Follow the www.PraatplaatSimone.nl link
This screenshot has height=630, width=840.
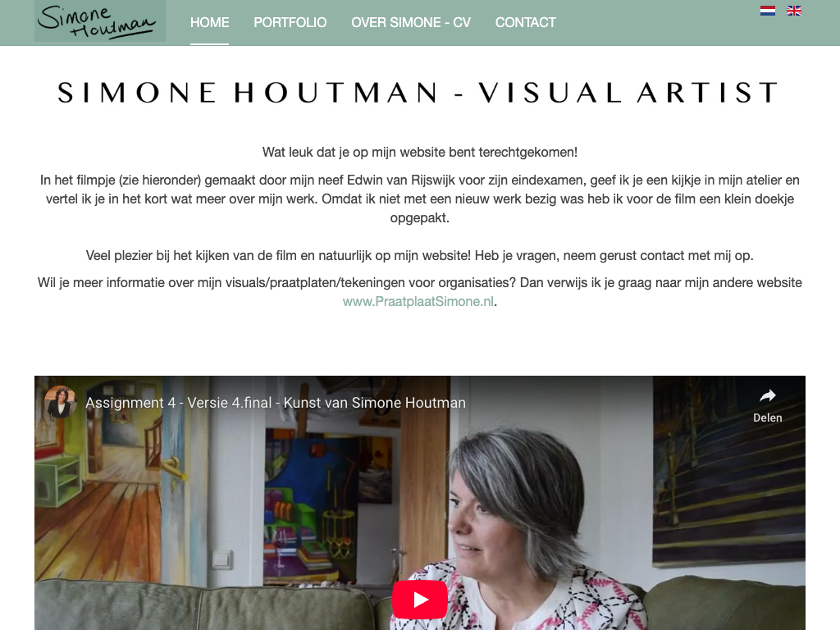coord(418,302)
